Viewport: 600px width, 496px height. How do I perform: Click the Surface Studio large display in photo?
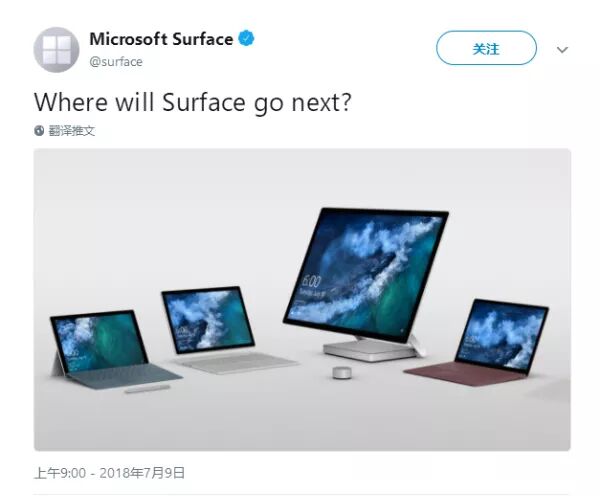point(366,272)
